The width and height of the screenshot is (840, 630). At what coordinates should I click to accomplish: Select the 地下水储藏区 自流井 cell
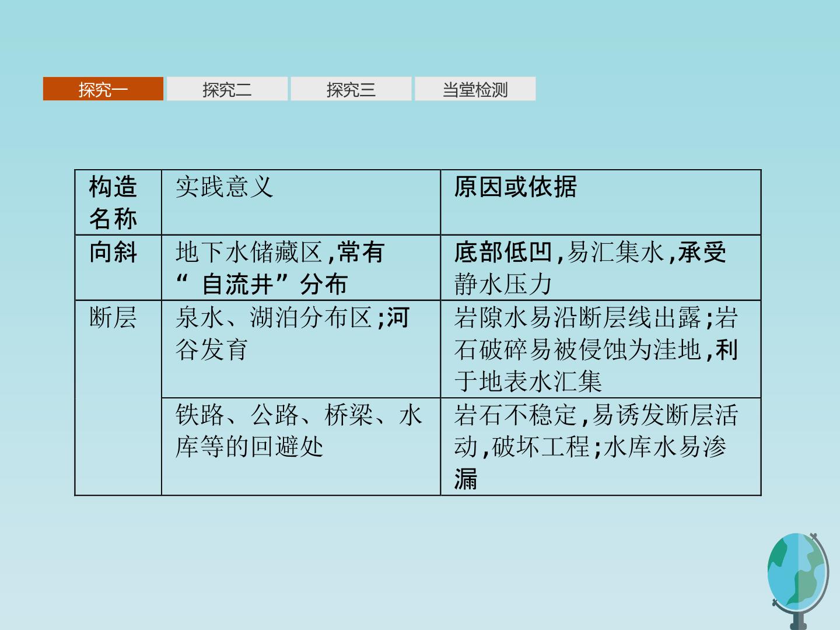(x=301, y=268)
